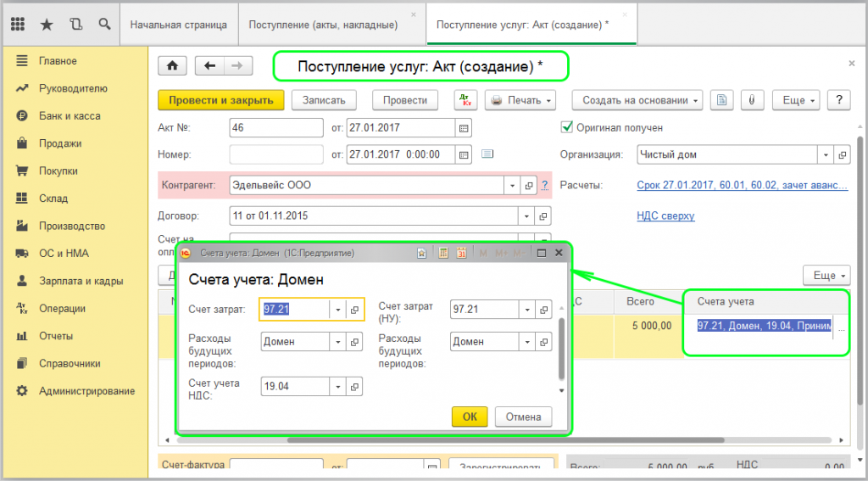Click the paperclip attachments icon

click(750, 100)
